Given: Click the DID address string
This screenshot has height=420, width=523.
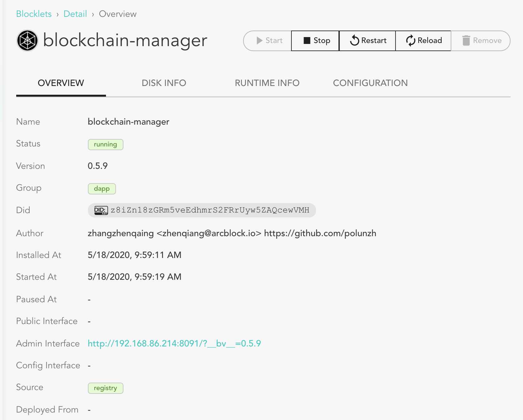Looking at the screenshot, I should click(x=210, y=210).
